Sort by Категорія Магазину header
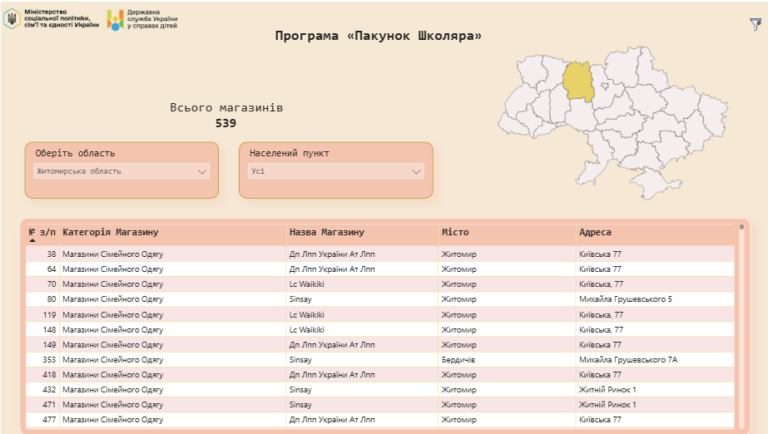 [x=111, y=232]
